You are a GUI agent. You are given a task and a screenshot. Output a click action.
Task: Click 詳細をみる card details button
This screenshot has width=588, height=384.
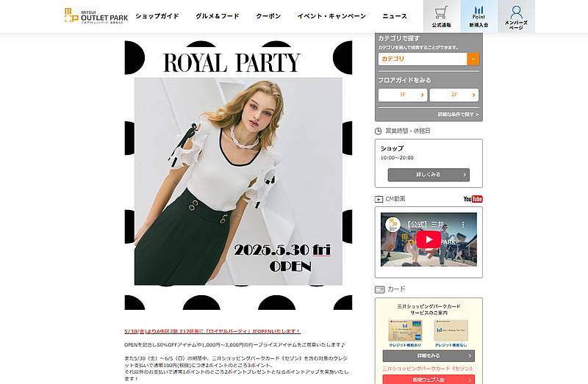click(429, 355)
